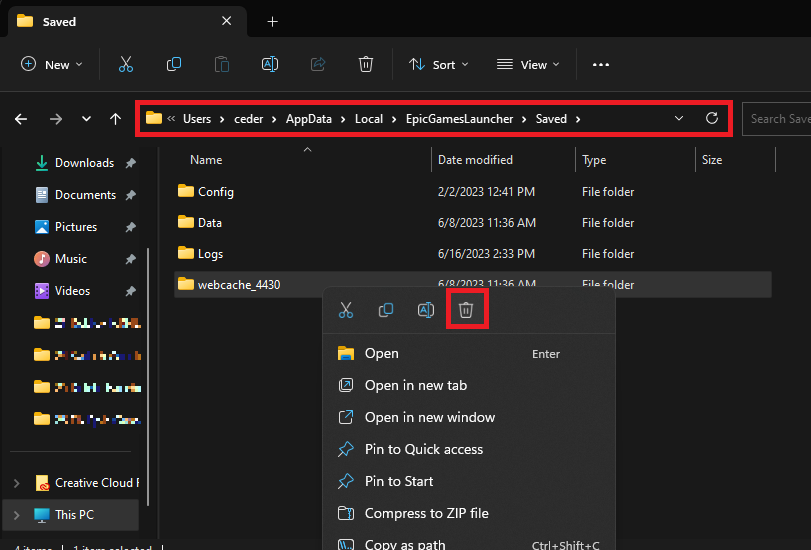Open the View layout dropdown
The height and width of the screenshot is (550, 811).
tap(528, 64)
